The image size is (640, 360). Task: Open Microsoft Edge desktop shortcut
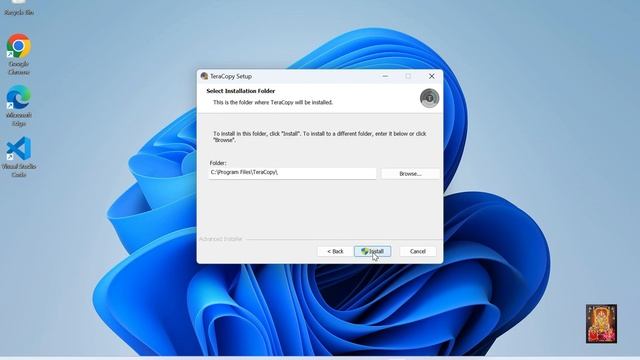click(x=18, y=106)
